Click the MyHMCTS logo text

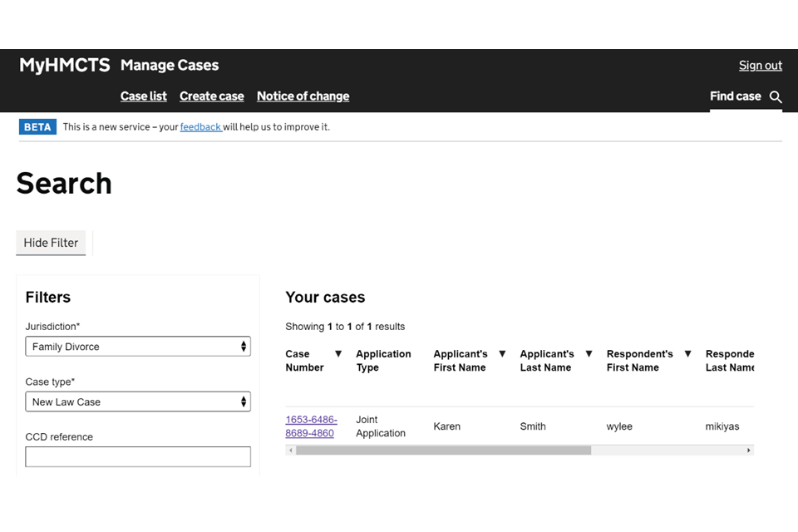(65, 66)
